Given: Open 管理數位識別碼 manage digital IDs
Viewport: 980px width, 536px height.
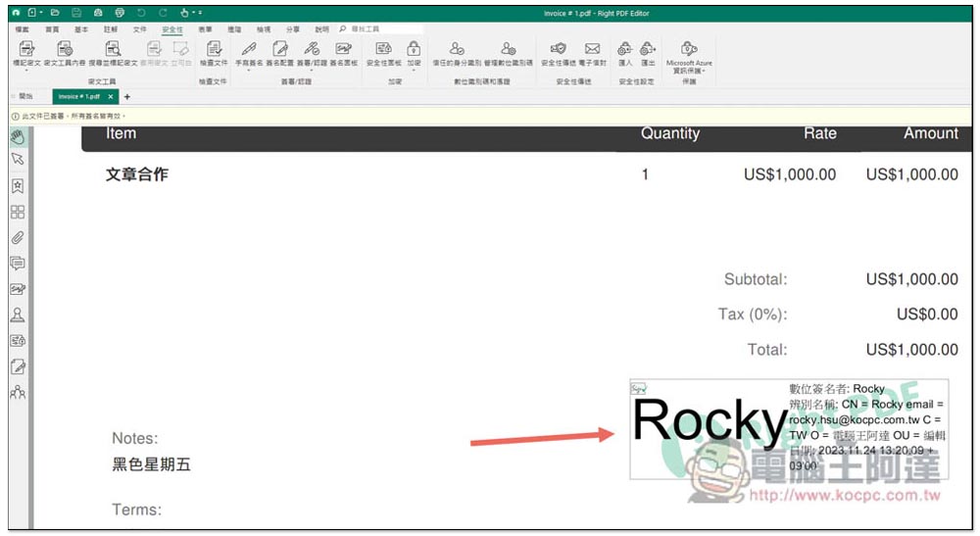Looking at the screenshot, I should point(508,53).
